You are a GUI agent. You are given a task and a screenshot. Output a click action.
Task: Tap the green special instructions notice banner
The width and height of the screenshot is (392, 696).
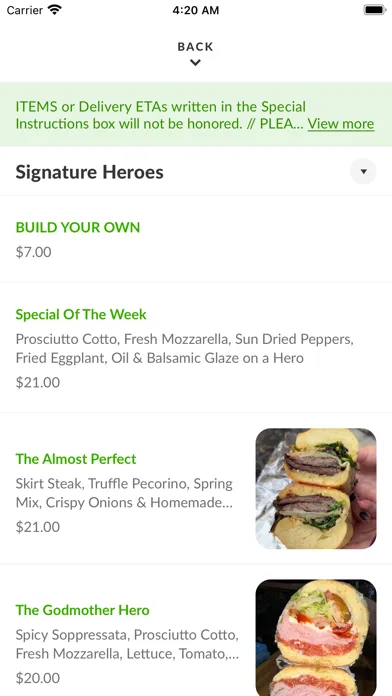click(196, 115)
